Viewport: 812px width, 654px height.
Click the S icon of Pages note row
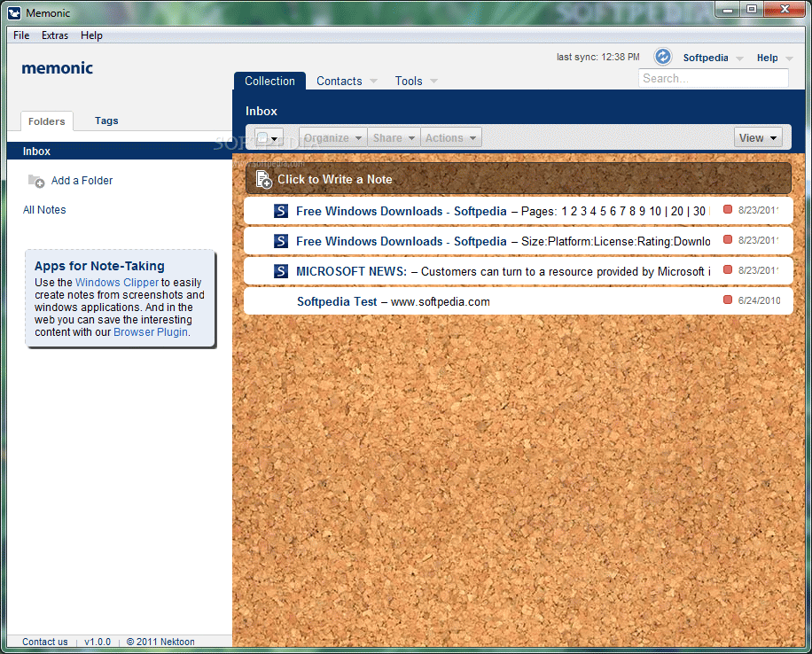tap(281, 211)
